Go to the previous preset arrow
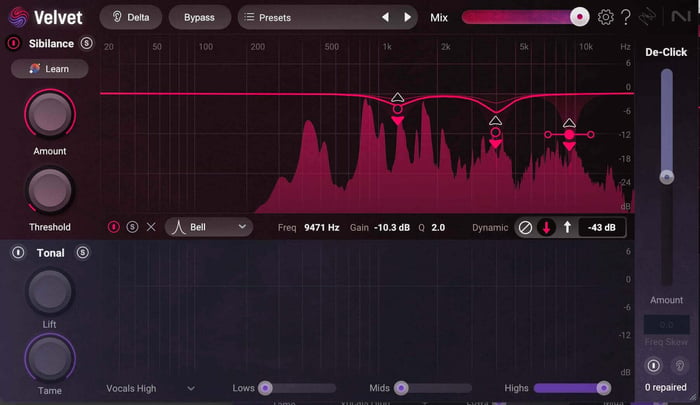Image resolution: width=700 pixels, height=405 pixels. click(385, 17)
